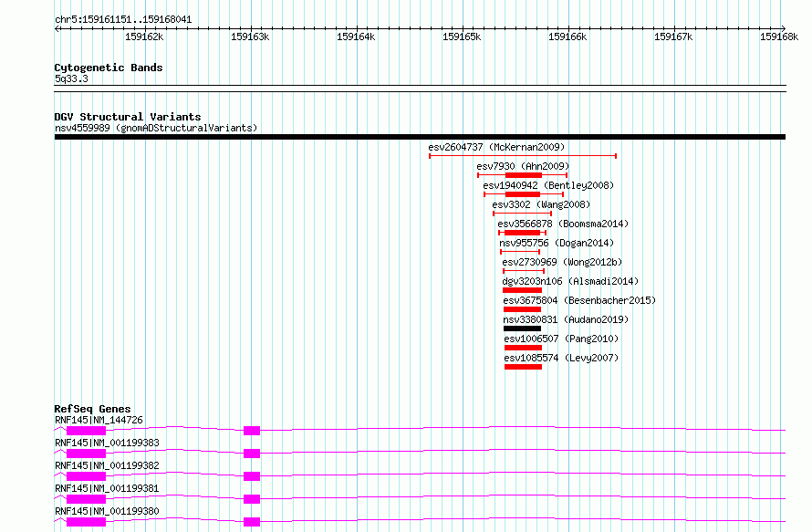Click the esv3675804 (Besenbacher2015) variant label
812x532 pixels.
579,300
